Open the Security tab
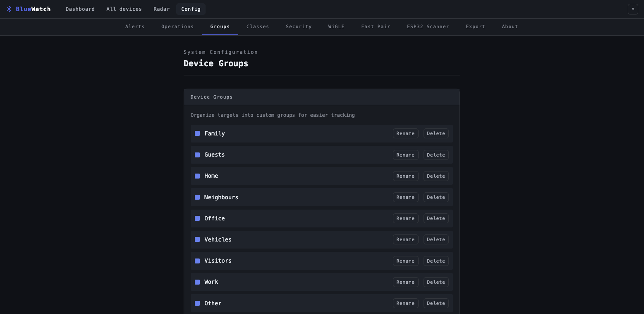 [299, 27]
